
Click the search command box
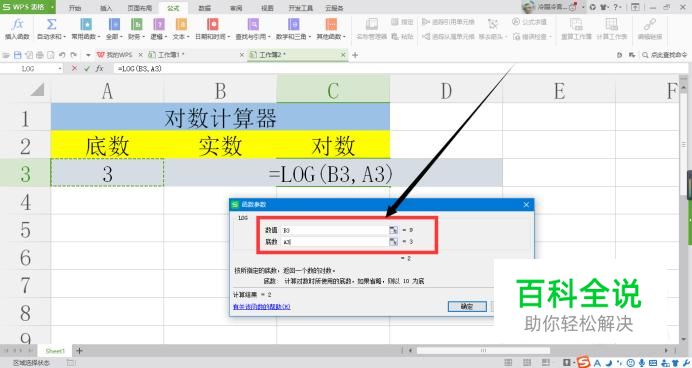coord(665,55)
